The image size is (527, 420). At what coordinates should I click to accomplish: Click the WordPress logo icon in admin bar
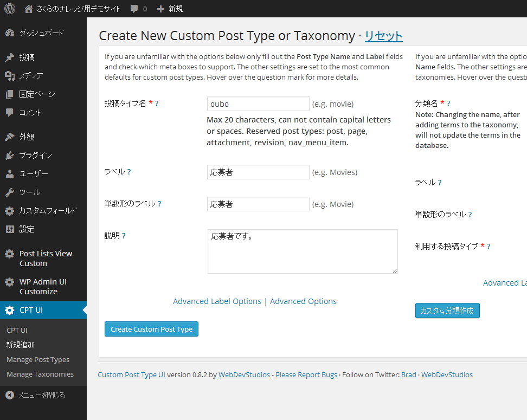click(x=10, y=9)
